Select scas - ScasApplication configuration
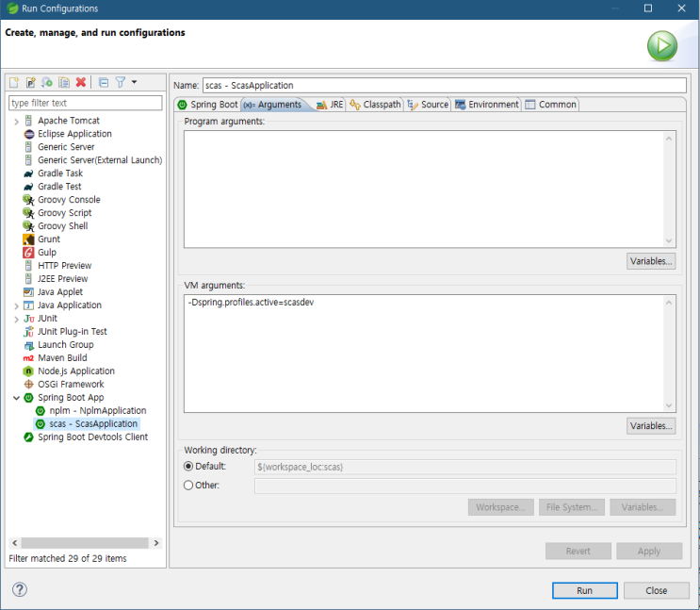700x610 pixels. pos(87,423)
